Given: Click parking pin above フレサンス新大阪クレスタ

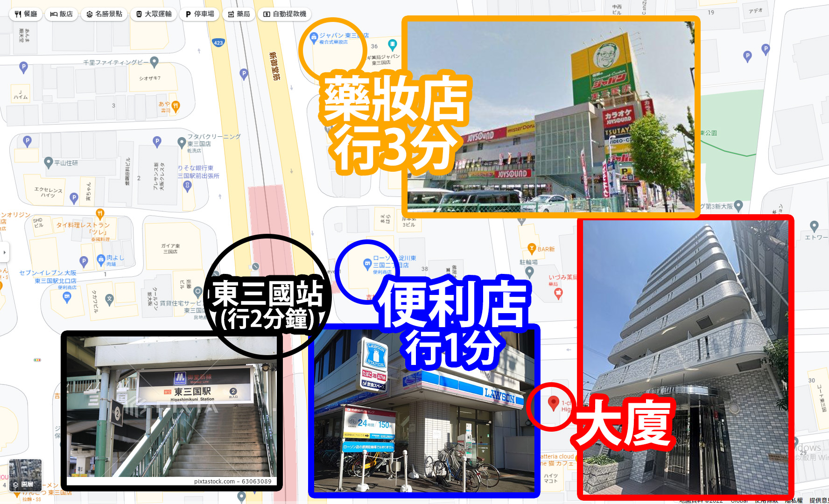Looking at the screenshot, I should tap(157, 141).
